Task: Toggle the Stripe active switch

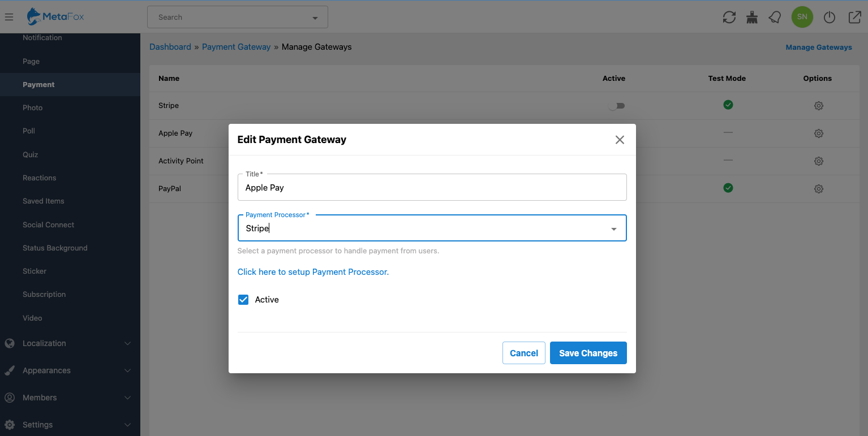Action: tap(616, 106)
